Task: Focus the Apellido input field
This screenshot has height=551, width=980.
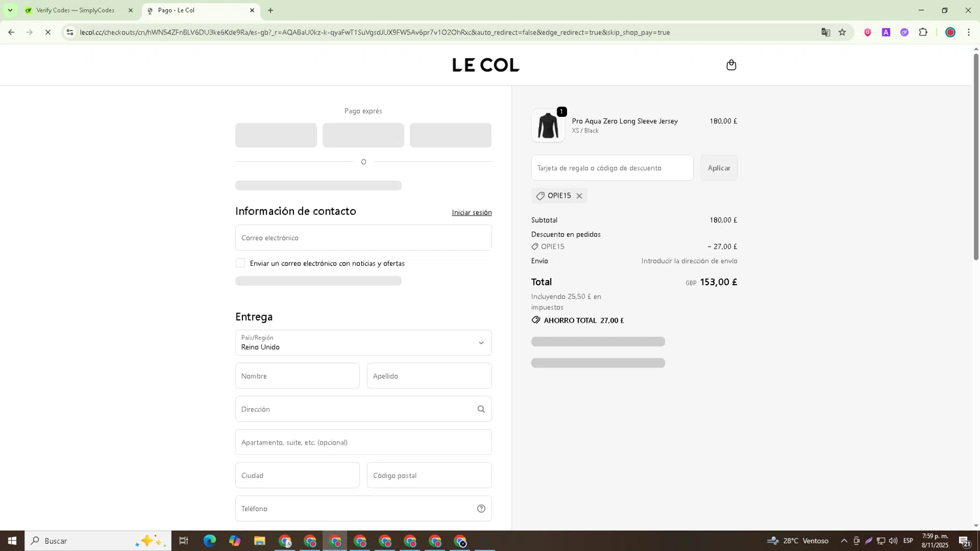Action: pos(429,376)
